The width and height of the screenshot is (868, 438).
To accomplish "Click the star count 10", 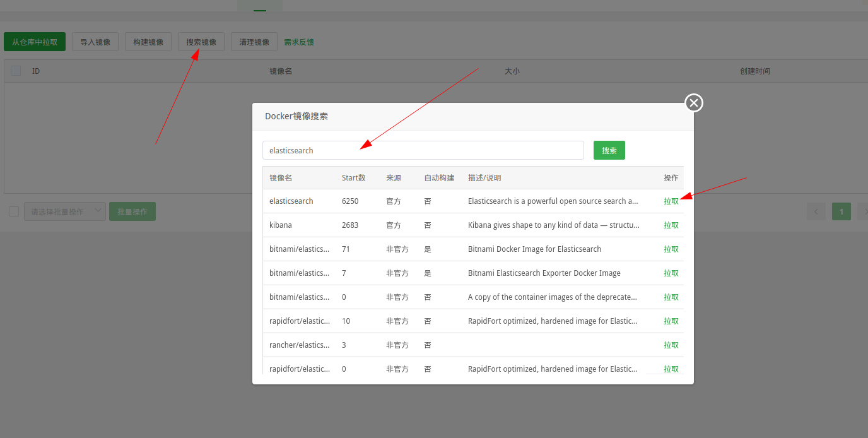I will click(346, 321).
